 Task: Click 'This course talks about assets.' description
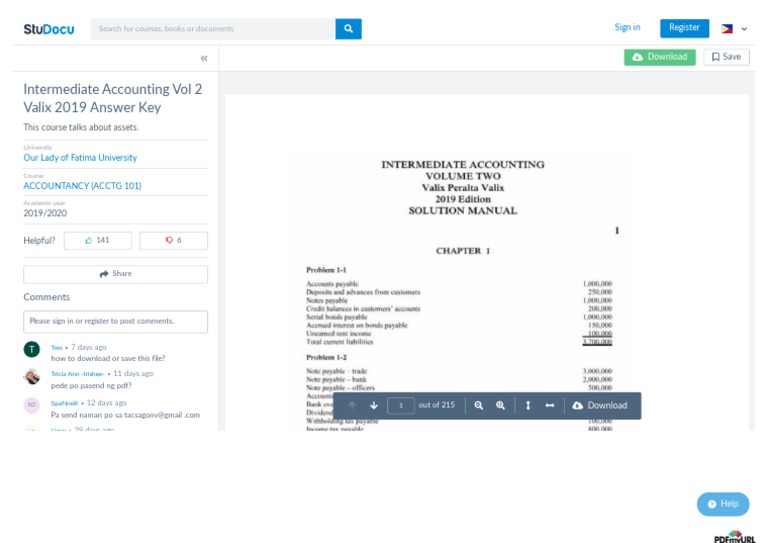pyautogui.click(x=81, y=127)
